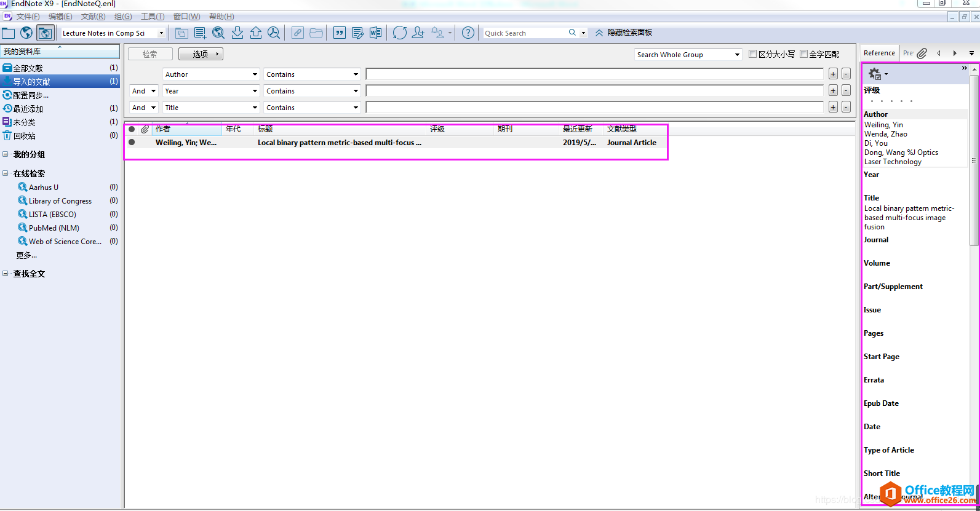980x511 pixels.
Task: Open the 文件(F) menu
Action: tap(28, 17)
